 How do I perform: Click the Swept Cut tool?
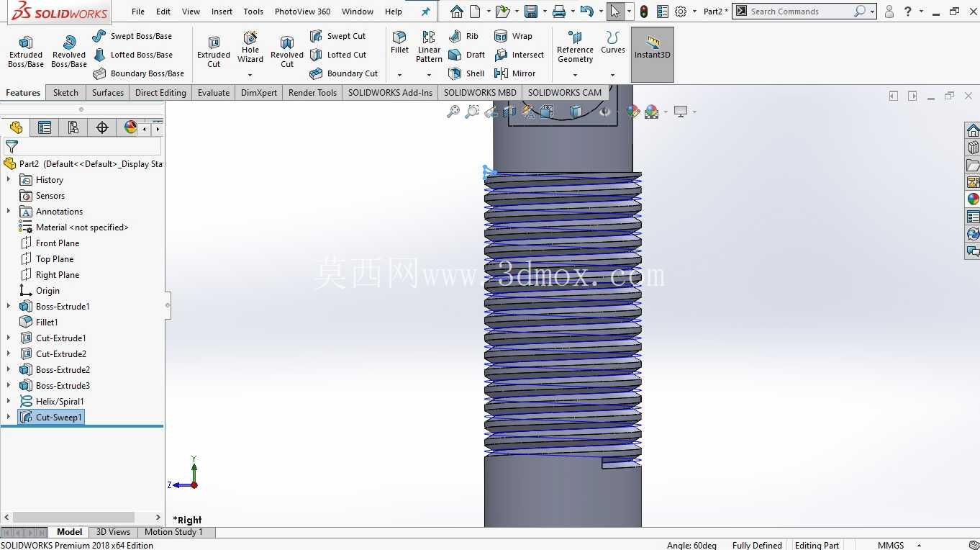(337, 36)
